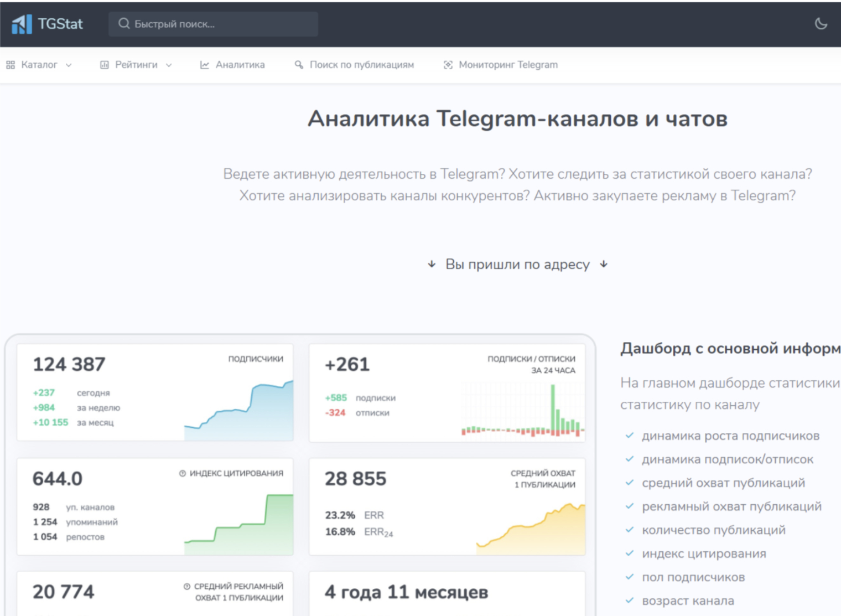
Task: Click the down arrow right of Вы пришли по адресу
Action: click(604, 265)
